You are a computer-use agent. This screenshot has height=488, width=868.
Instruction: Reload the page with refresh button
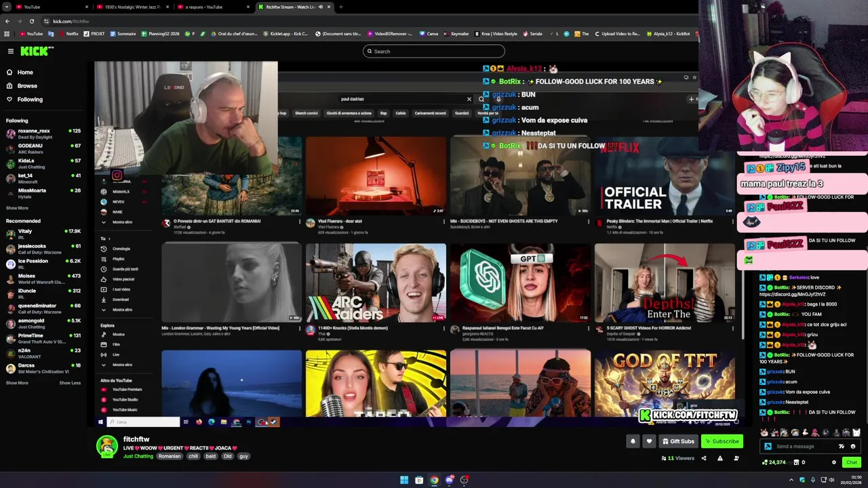[31, 22]
